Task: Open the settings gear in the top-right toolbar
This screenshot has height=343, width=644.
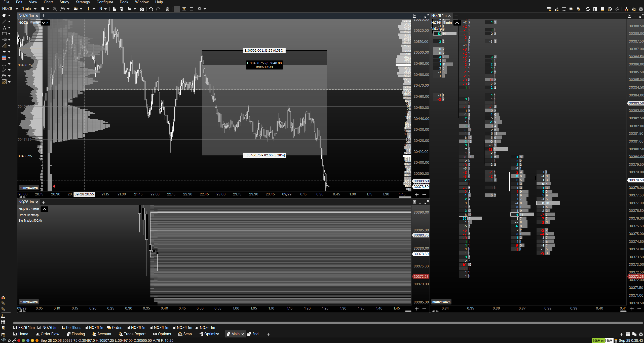Action: 641,9
